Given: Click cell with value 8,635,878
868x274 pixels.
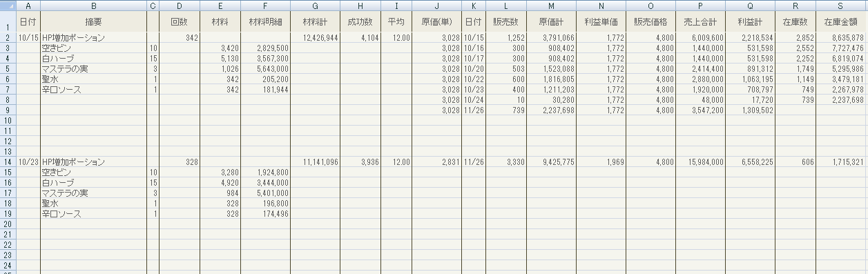Looking at the screenshot, I should coord(840,37).
